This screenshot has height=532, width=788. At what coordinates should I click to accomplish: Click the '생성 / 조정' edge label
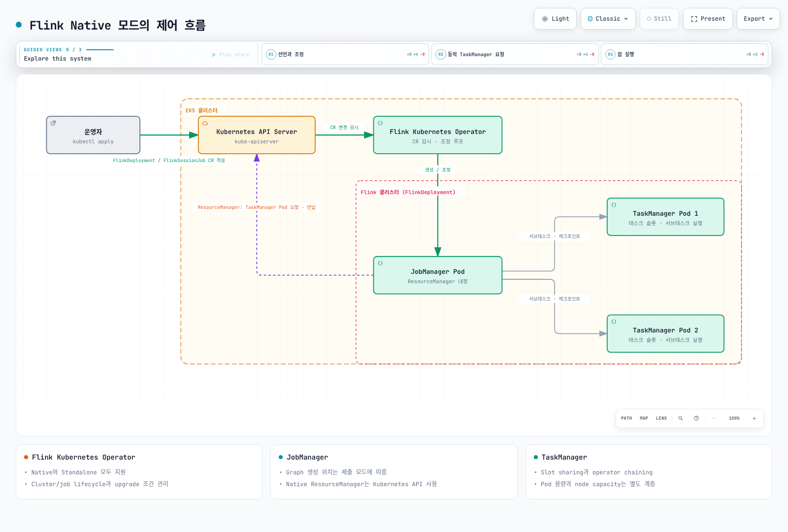coord(438,169)
